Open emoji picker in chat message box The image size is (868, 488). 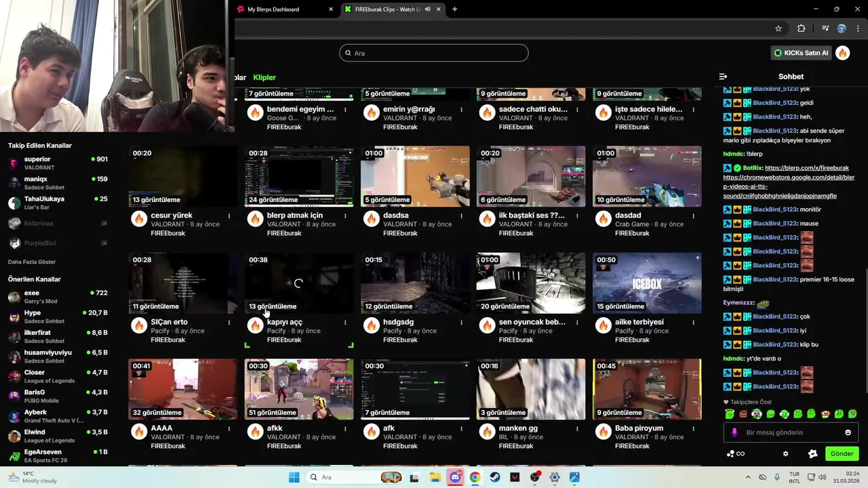(848, 432)
